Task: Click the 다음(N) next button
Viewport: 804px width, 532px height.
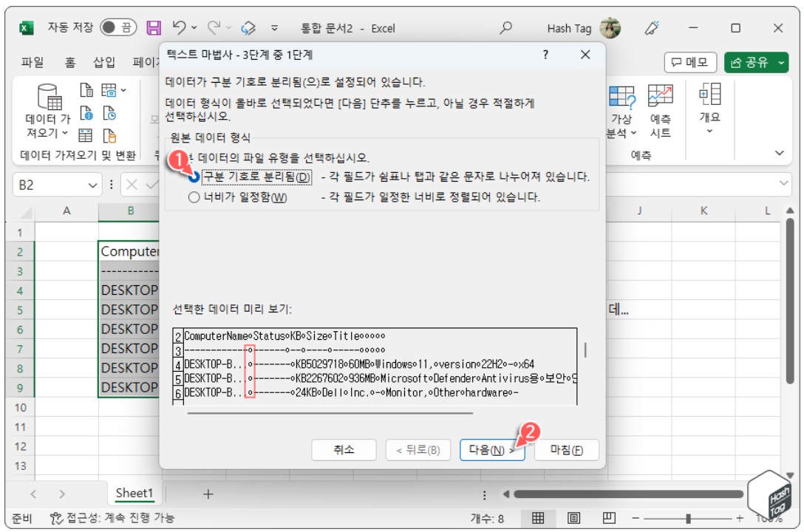Action: click(x=492, y=450)
